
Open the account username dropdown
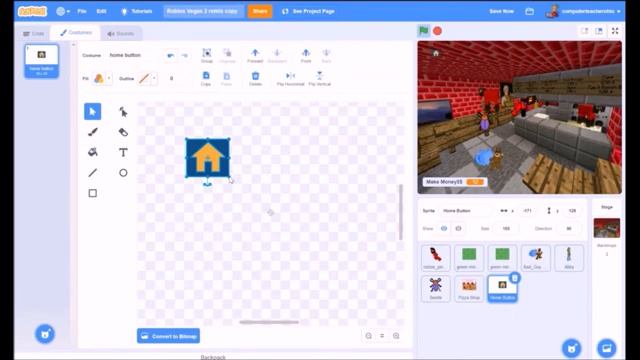pyautogui.click(x=584, y=11)
